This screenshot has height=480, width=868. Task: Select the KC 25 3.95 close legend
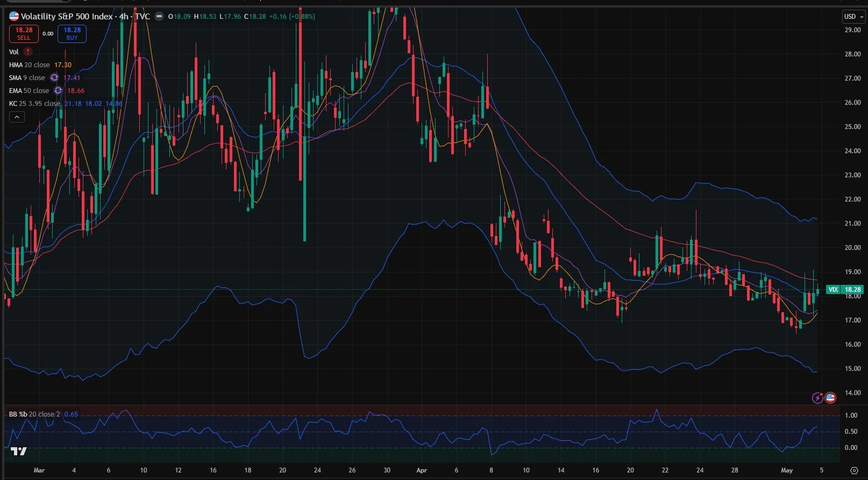[34, 104]
